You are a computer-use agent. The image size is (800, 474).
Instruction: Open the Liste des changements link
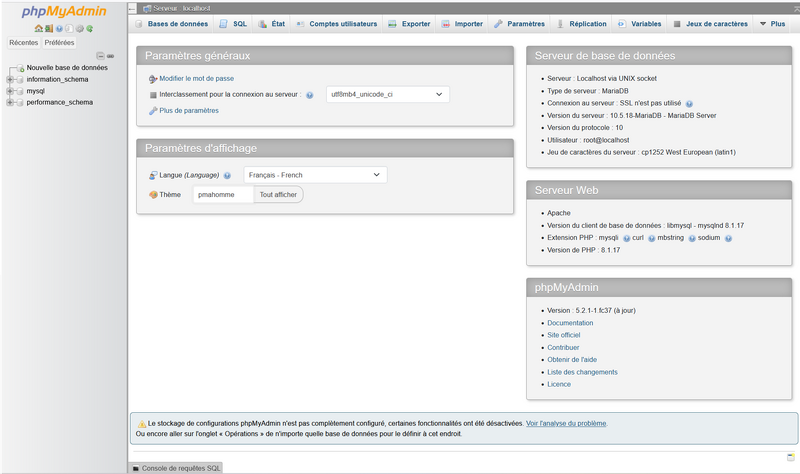pos(582,372)
